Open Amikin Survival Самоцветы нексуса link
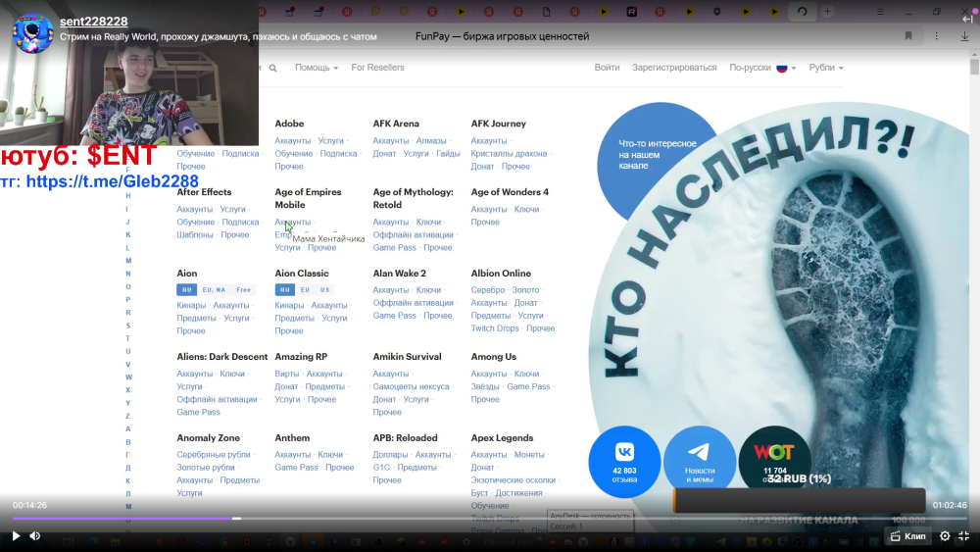The width and height of the screenshot is (980, 552). (x=412, y=386)
